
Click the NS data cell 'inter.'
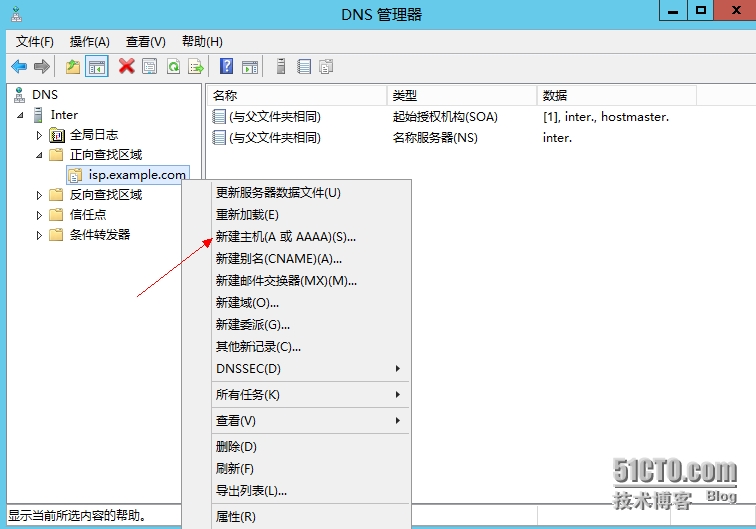point(557,138)
